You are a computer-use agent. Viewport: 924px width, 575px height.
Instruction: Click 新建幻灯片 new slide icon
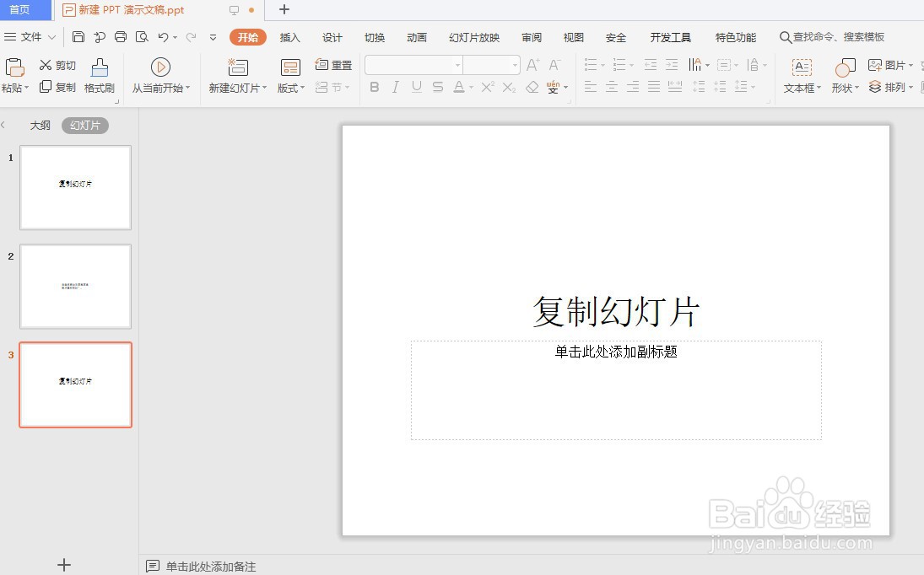(237, 67)
